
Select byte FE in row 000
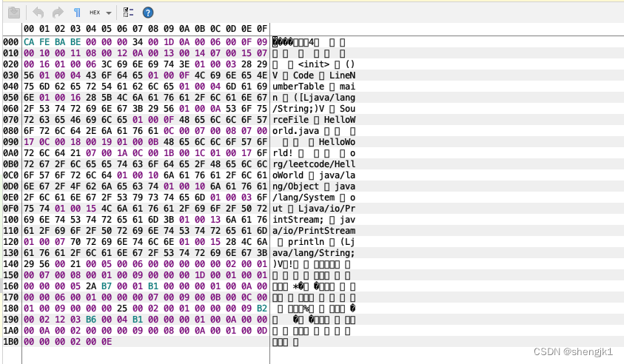[x=44, y=42]
